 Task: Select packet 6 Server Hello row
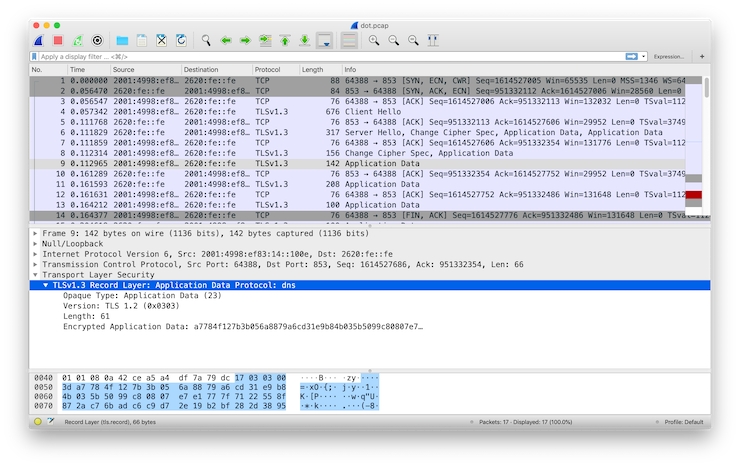357,133
